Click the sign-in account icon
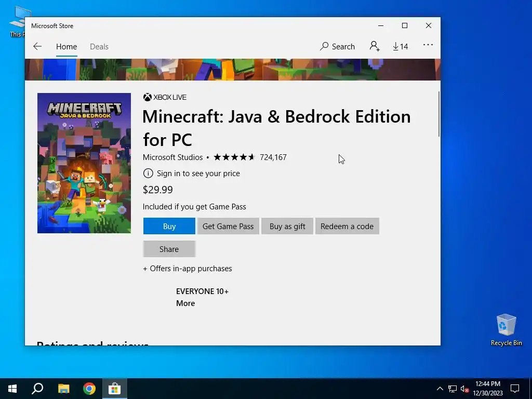Image resolution: width=532 pixels, height=399 pixels. pos(375,46)
